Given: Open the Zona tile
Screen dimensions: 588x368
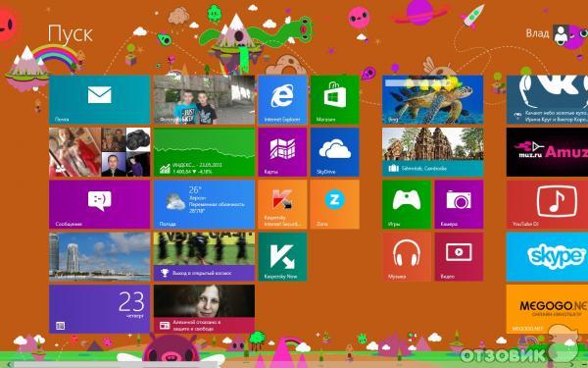Looking at the screenshot, I should tap(335, 204).
